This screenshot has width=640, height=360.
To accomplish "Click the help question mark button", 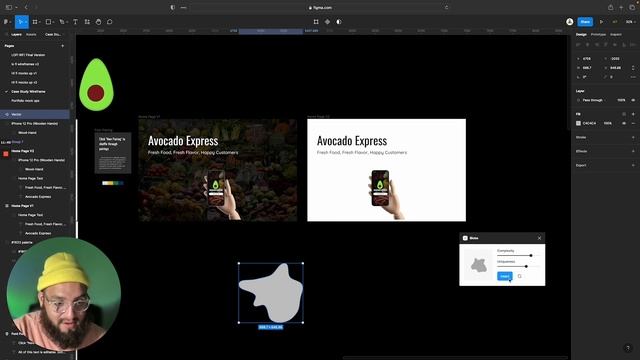I will point(628,348).
